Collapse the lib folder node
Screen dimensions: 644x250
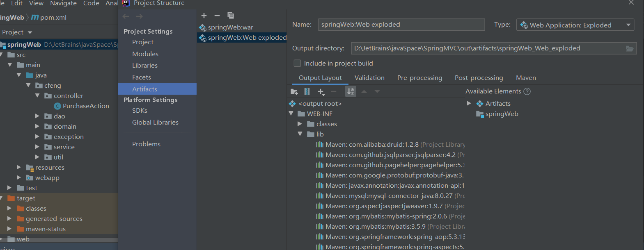pos(300,134)
